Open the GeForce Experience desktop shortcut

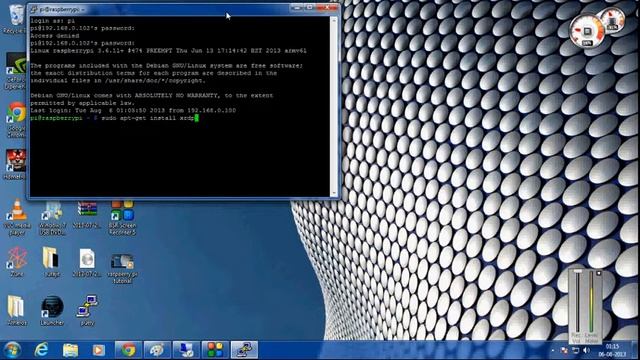point(16,71)
